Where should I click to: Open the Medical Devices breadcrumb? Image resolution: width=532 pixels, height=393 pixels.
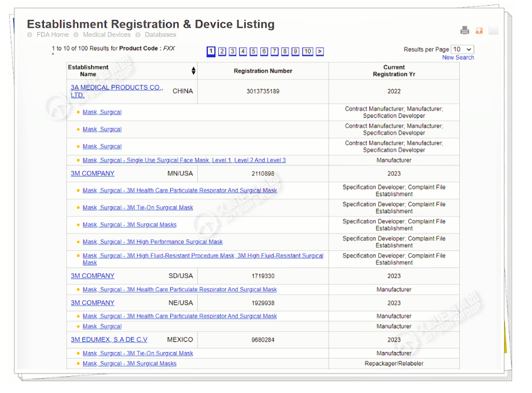(x=106, y=35)
